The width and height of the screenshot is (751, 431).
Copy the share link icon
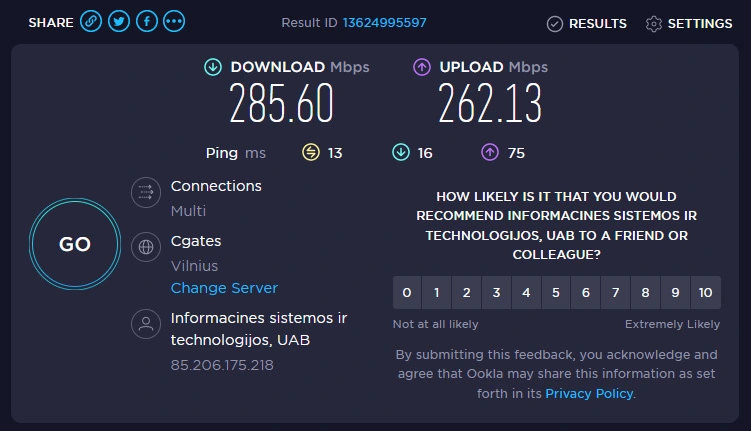[91, 22]
